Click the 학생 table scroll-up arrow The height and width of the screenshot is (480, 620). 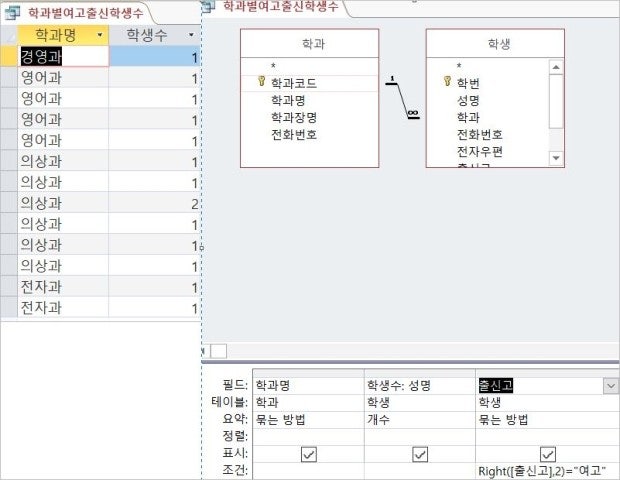556,67
